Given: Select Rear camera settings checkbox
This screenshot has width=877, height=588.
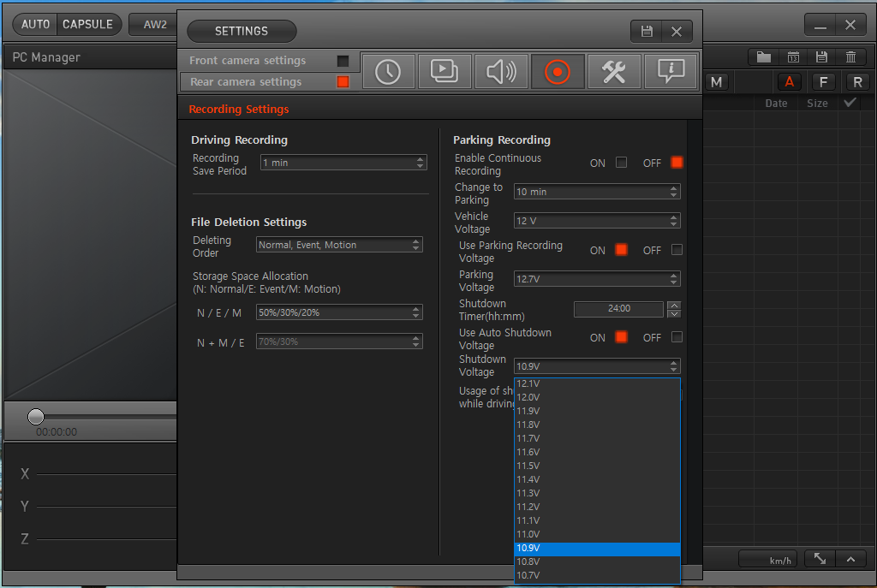Looking at the screenshot, I should point(343,81).
